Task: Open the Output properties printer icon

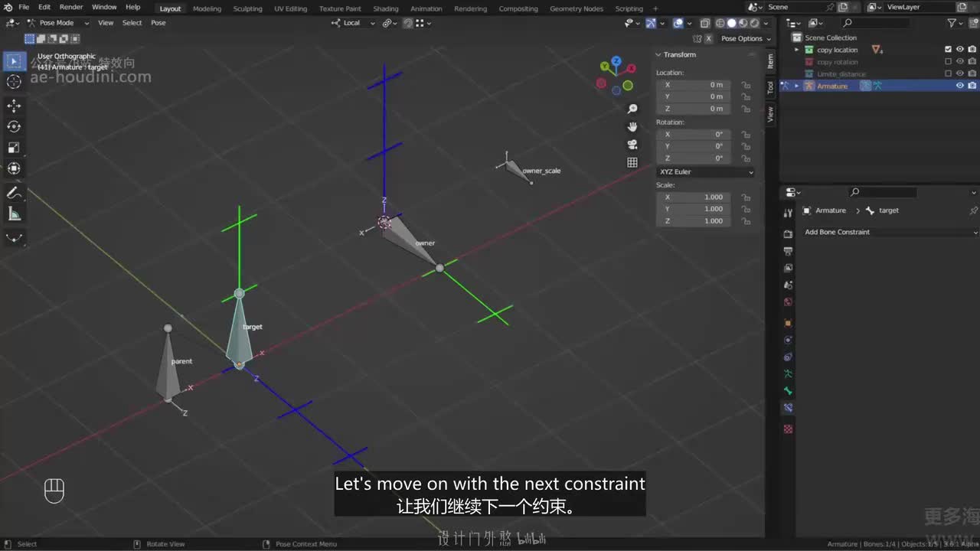Action: click(x=788, y=251)
